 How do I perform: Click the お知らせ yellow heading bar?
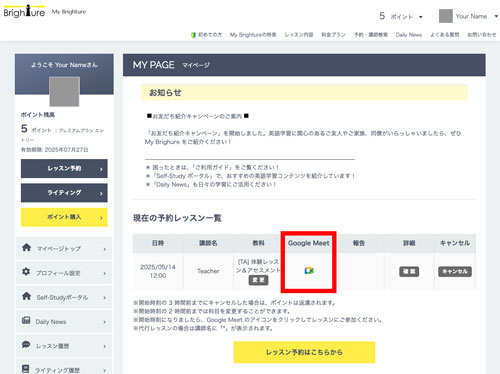coord(304,92)
